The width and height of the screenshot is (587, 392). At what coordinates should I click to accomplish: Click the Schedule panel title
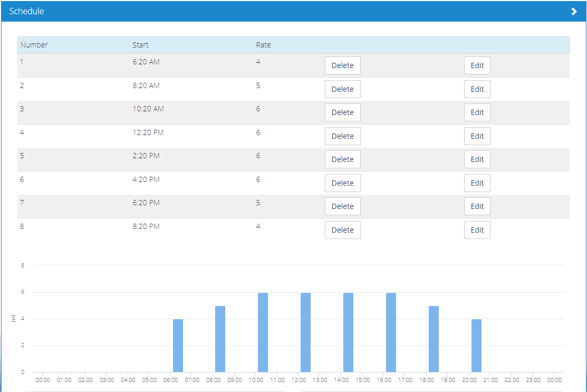point(26,11)
